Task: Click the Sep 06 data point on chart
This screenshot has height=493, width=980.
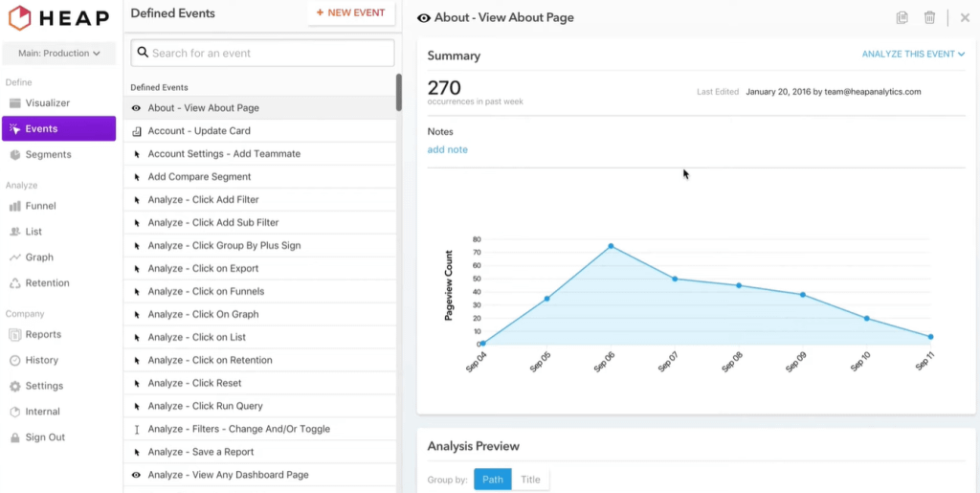Action: pyautogui.click(x=611, y=246)
